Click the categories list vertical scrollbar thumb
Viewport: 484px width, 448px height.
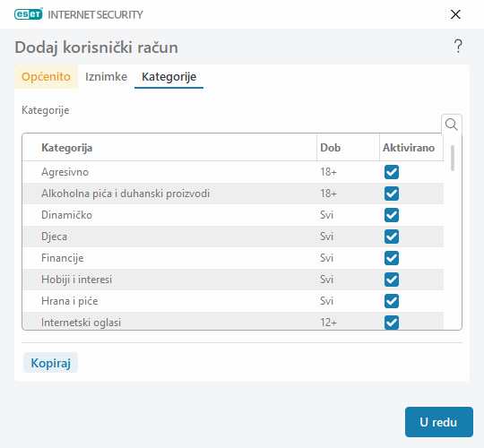(x=453, y=158)
